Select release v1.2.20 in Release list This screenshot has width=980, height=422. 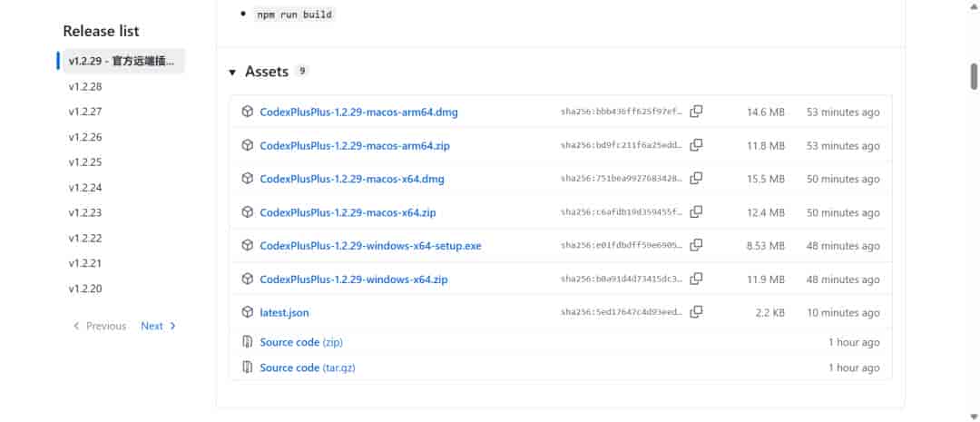(x=85, y=289)
